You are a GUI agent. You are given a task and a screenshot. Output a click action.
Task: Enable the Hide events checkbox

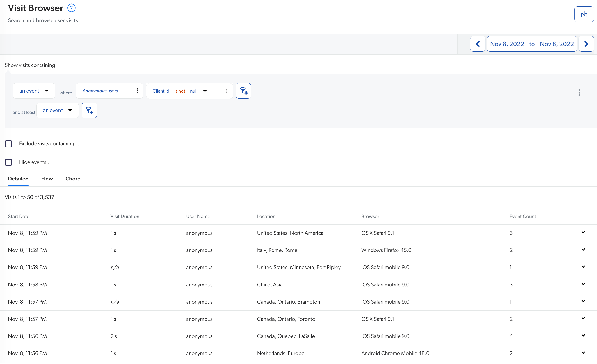tap(8, 162)
